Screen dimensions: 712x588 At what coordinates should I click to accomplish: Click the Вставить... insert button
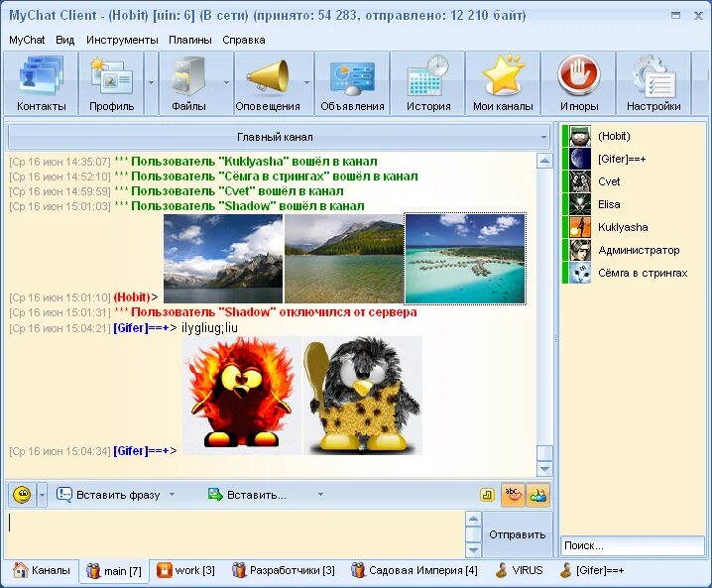(247, 495)
